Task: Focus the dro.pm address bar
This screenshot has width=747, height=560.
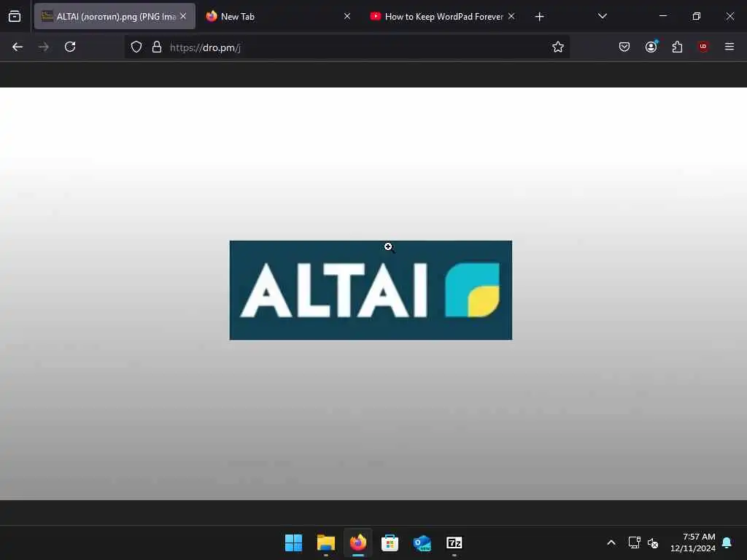Action: pos(347,47)
